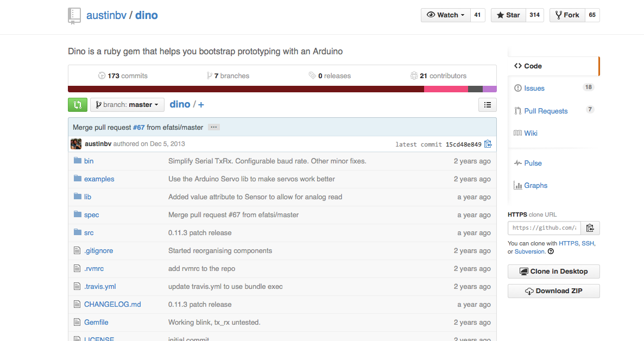Fork the dino repository
The height and width of the screenshot is (341, 644).
pyautogui.click(x=567, y=15)
